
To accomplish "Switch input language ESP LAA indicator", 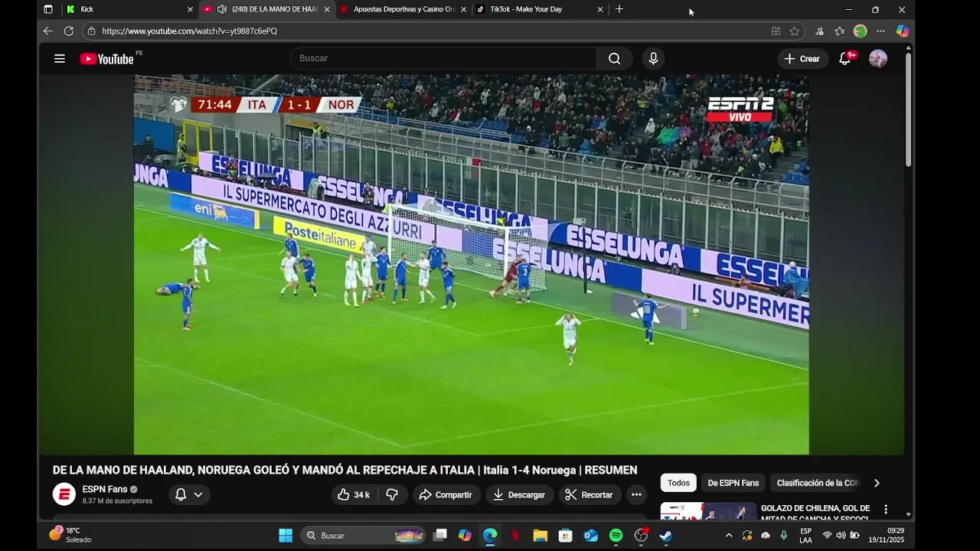I will [x=805, y=536].
